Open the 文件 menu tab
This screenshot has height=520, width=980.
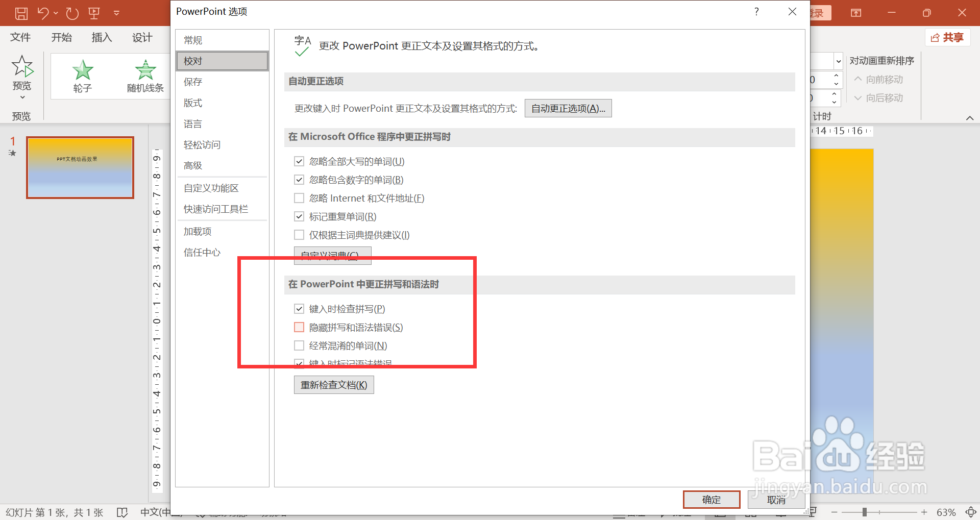[20, 37]
